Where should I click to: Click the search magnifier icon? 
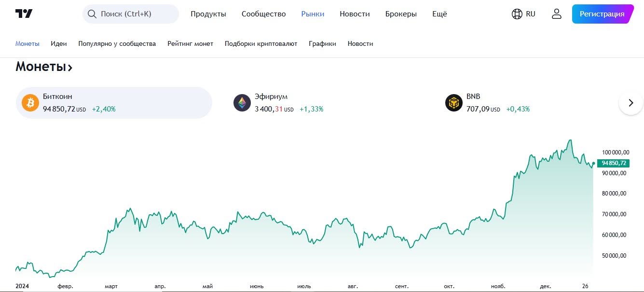92,14
